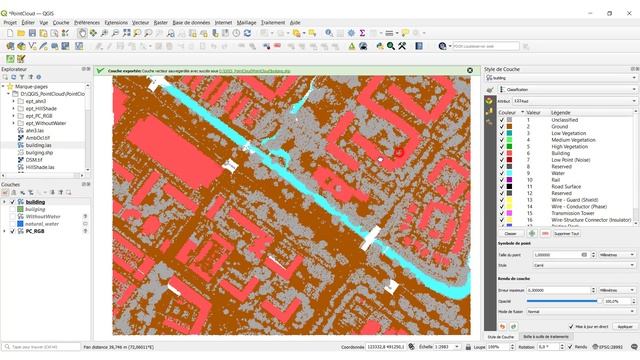
Task: Open the Projet menu
Action: click(x=10, y=22)
